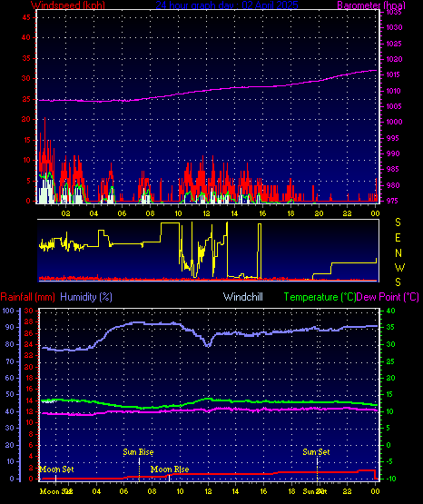This screenshot has width=423, height=504.
Task: Click the 1015 barometer scale value
Action: pyautogui.click(x=394, y=74)
